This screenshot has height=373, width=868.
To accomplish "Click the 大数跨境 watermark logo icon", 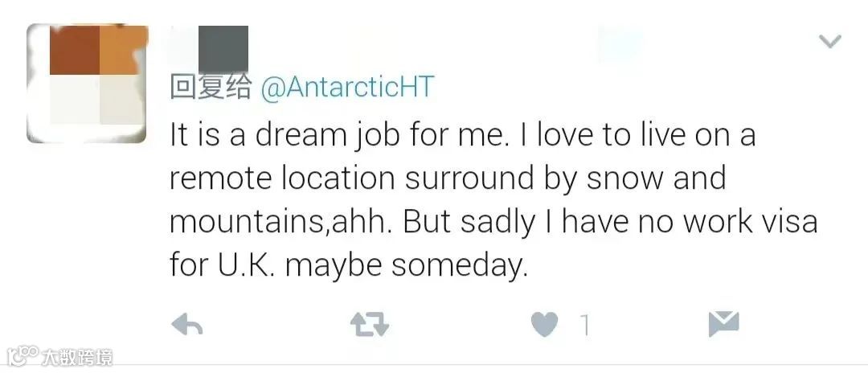I will (x=23, y=356).
